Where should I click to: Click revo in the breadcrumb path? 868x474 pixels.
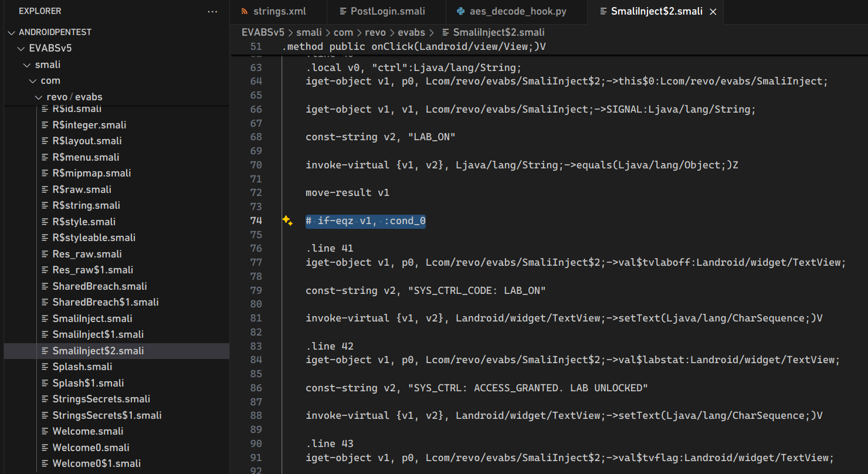[x=375, y=32]
